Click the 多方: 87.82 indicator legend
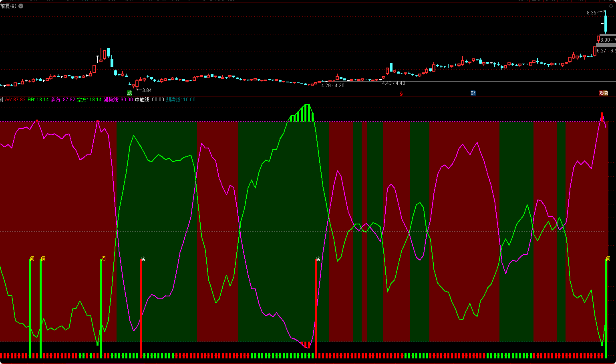The height and width of the screenshot is (364, 616). tap(63, 100)
